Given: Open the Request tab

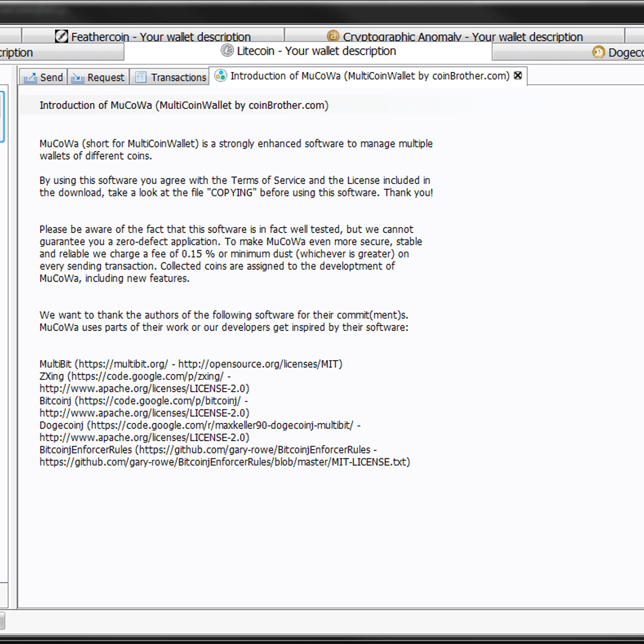Looking at the screenshot, I should pyautogui.click(x=98, y=77).
